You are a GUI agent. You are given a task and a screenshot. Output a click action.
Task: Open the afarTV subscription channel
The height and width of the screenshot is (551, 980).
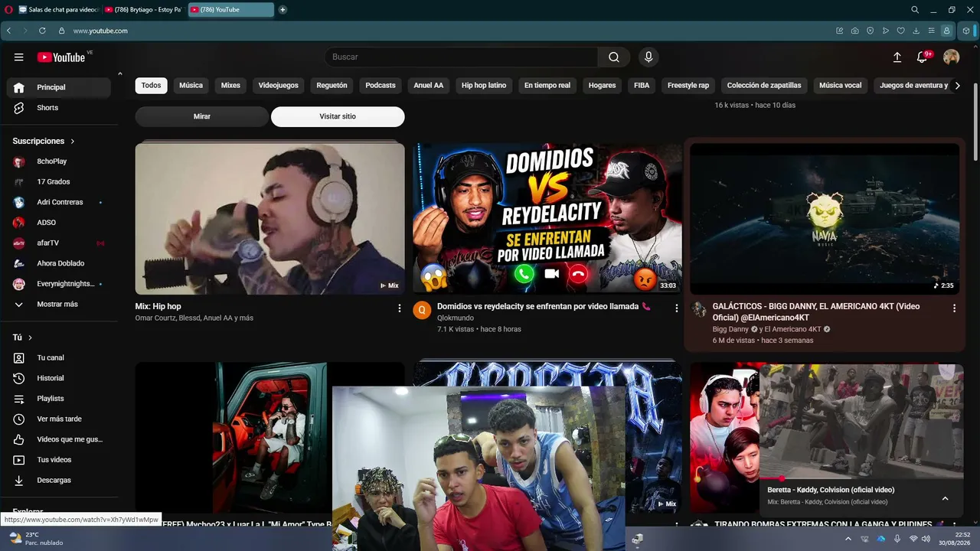[58, 243]
